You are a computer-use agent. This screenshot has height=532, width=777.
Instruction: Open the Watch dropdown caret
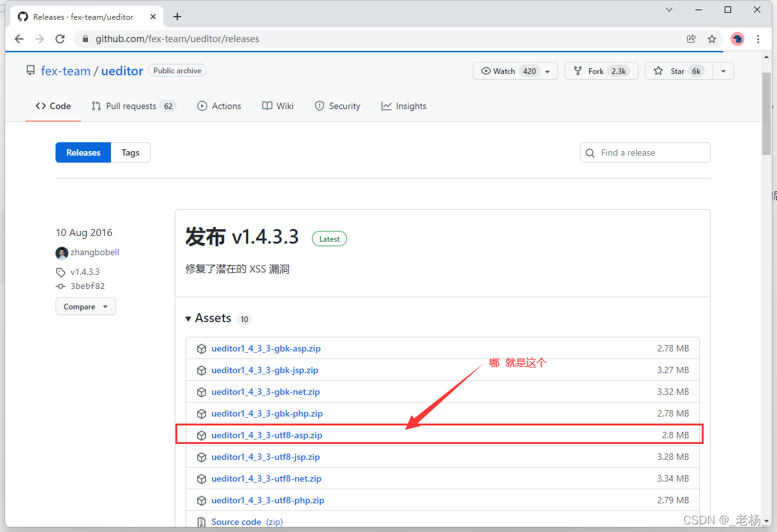point(548,71)
